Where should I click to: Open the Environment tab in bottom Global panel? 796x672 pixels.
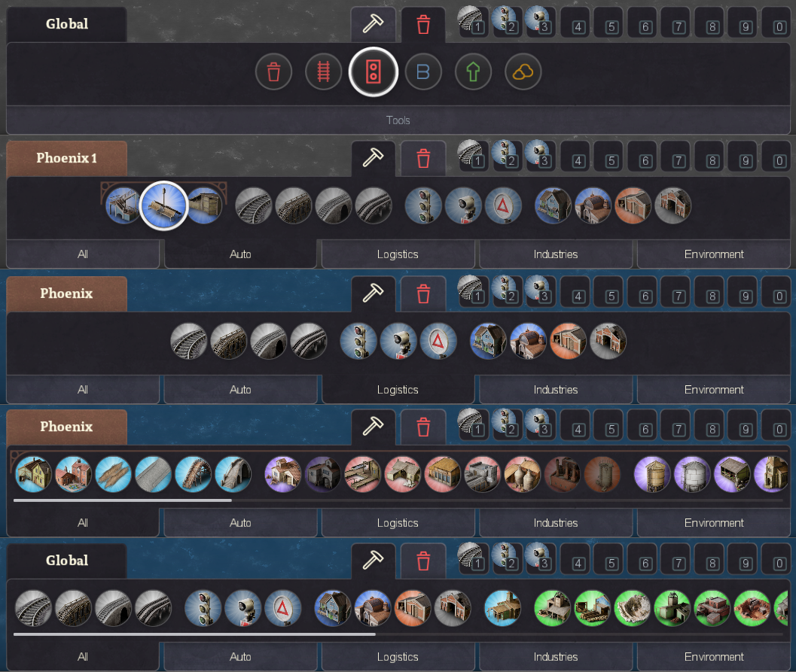tap(713, 657)
